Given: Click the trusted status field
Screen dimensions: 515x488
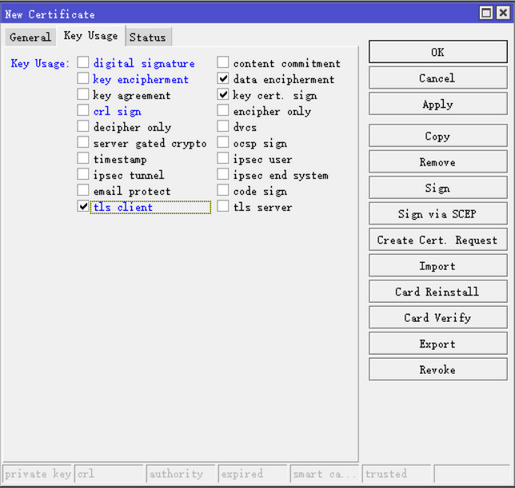Looking at the screenshot, I should pos(397,474).
